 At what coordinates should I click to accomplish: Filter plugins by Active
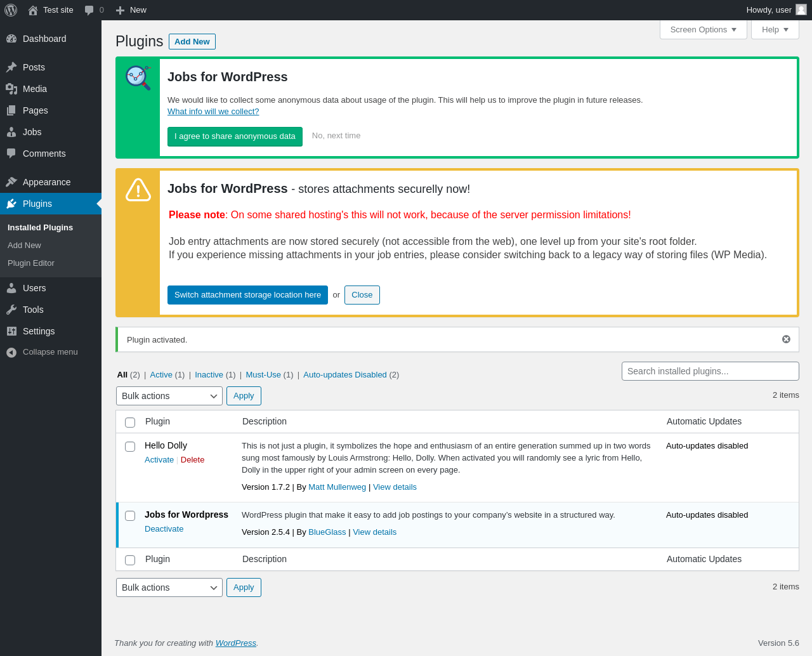(x=161, y=375)
